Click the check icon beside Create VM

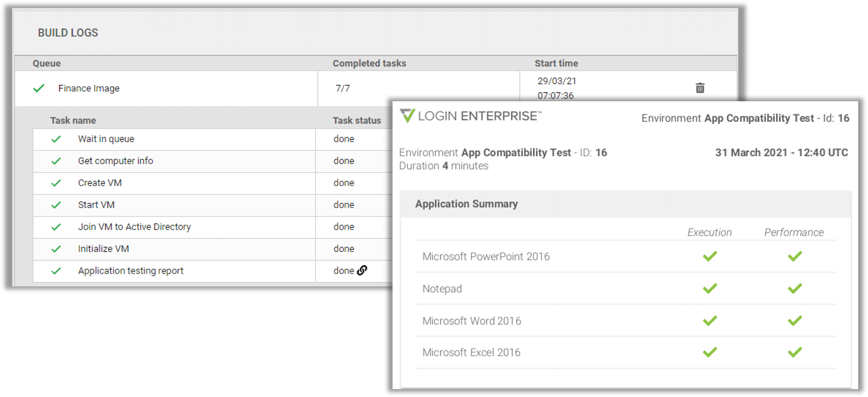point(56,183)
